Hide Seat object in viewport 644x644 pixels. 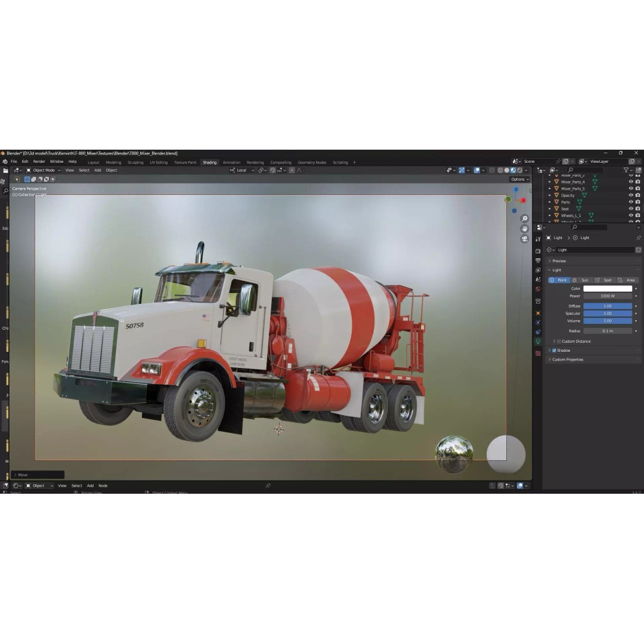point(631,209)
